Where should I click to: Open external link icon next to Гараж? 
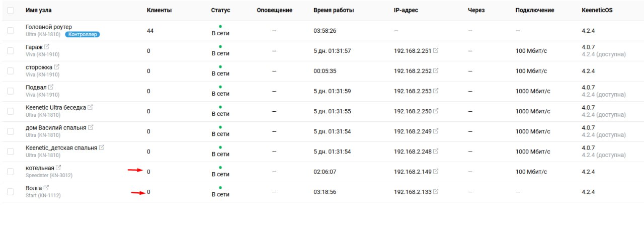click(47, 47)
